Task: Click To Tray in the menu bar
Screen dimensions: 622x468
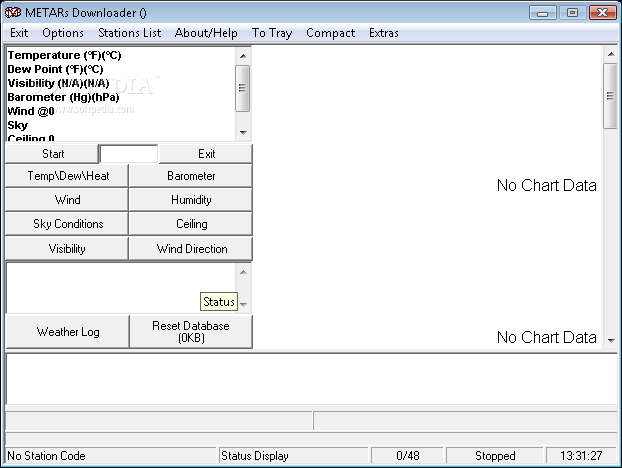Action: tap(272, 33)
